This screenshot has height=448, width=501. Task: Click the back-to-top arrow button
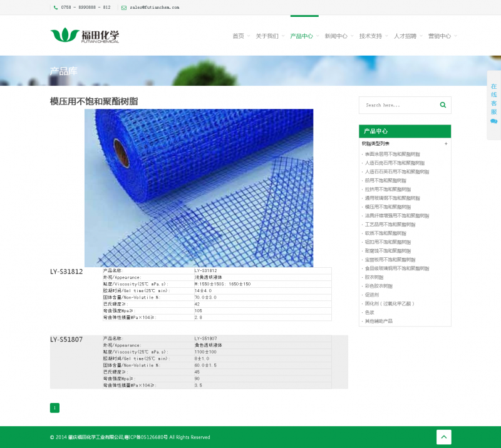pos(443,437)
